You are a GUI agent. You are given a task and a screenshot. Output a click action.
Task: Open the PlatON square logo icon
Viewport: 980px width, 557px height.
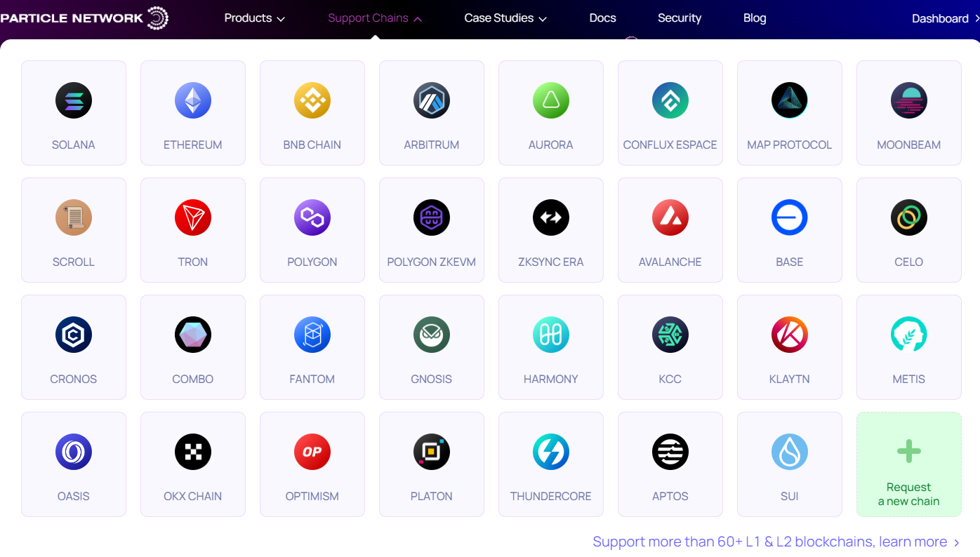[x=432, y=452]
